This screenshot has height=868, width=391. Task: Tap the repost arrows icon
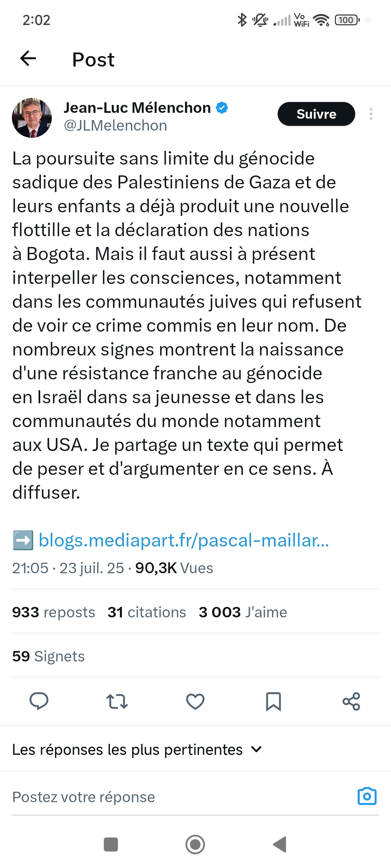pos(117,701)
